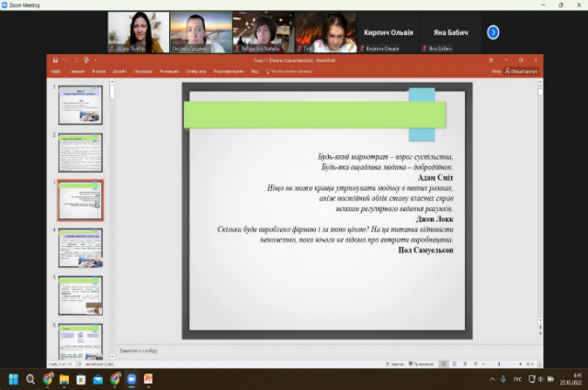Open the Вид tab in the ribbon
This screenshot has height=390, width=588.
click(254, 71)
